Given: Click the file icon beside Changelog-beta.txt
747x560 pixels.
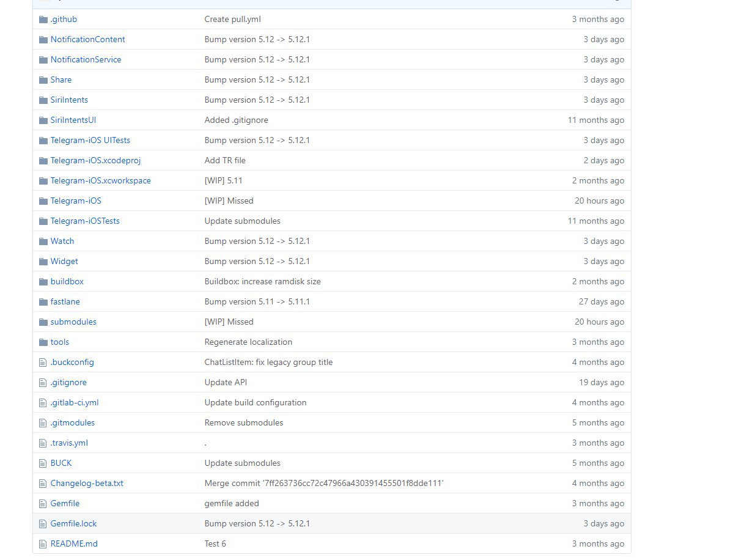Looking at the screenshot, I should [43, 484].
